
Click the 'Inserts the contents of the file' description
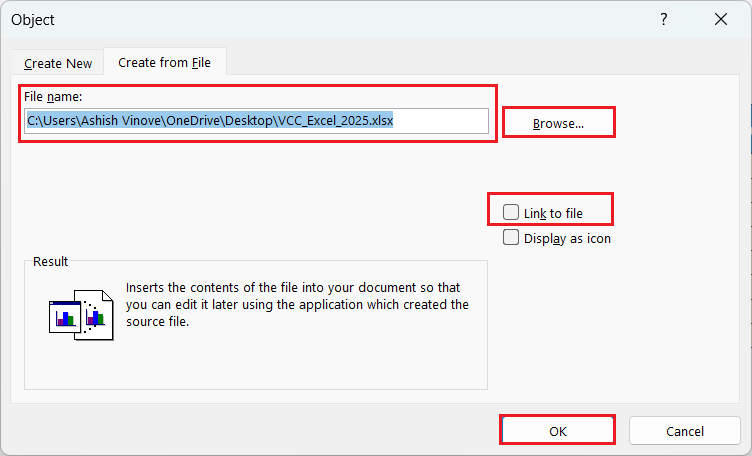pyautogui.click(x=297, y=304)
